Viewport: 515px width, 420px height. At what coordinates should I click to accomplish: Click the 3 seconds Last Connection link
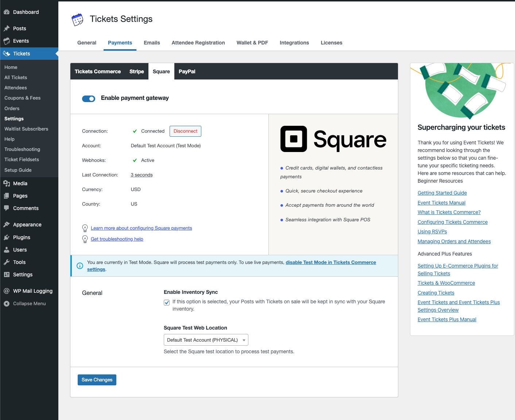coord(142,175)
